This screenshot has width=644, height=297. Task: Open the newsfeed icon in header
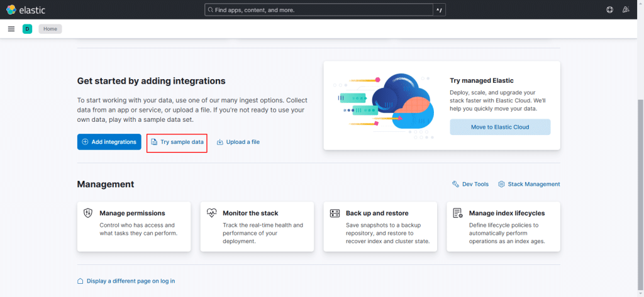(625, 9)
